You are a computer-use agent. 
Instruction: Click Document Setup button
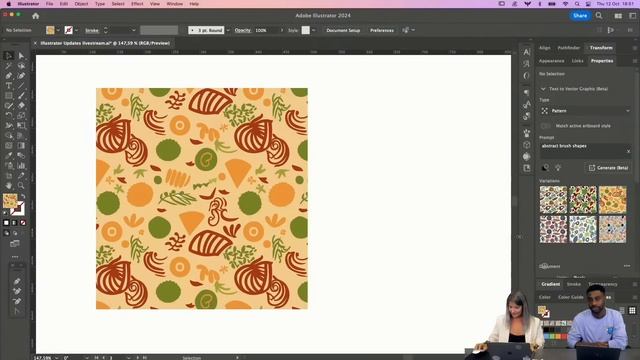tap(343, 30)
